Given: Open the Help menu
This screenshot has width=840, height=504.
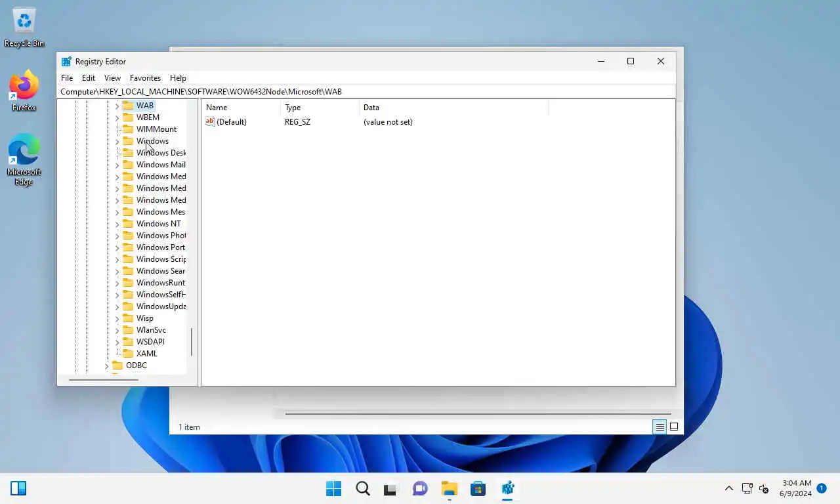Looking at the screenshot, I should (x=178, y=77).
